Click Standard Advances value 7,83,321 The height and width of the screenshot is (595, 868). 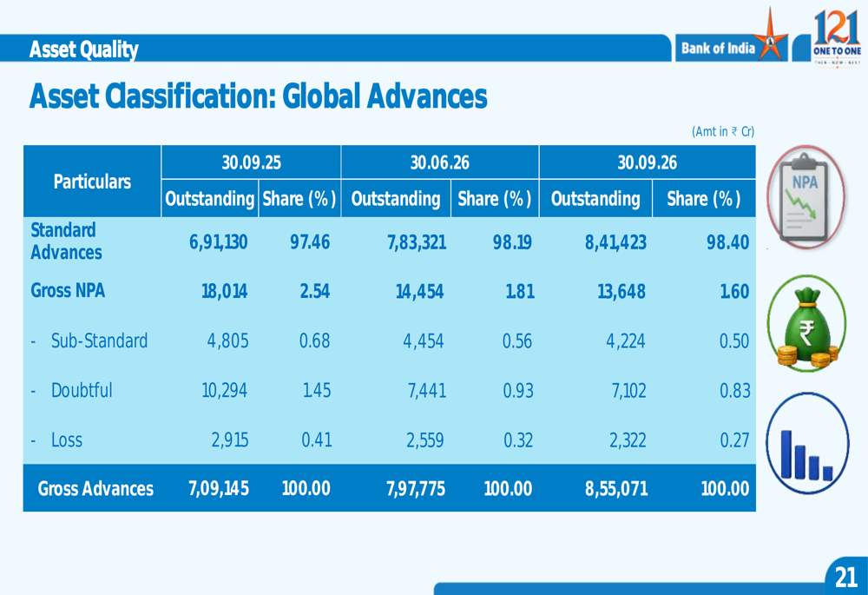(x=417, y=242)
